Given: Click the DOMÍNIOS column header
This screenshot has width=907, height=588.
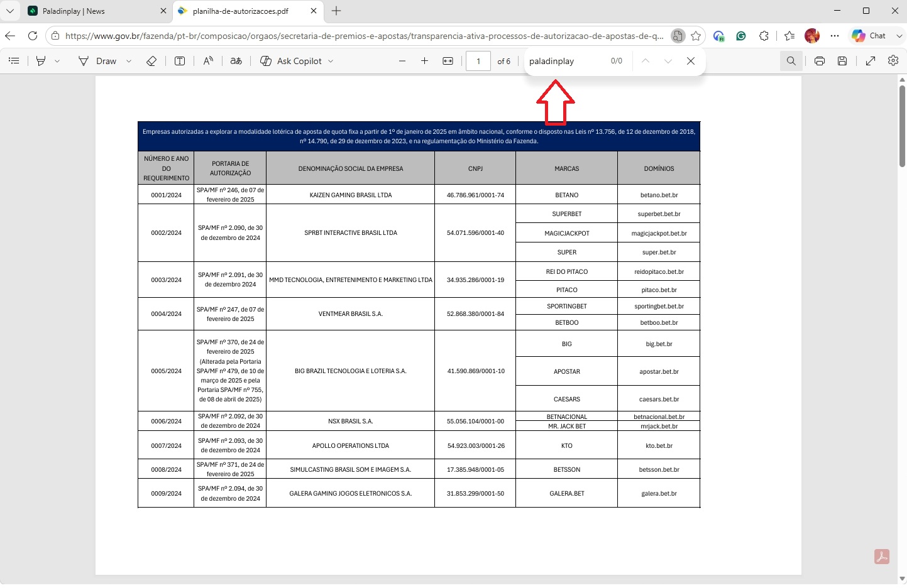Looking at the screenshot, I should coord(659,168).
